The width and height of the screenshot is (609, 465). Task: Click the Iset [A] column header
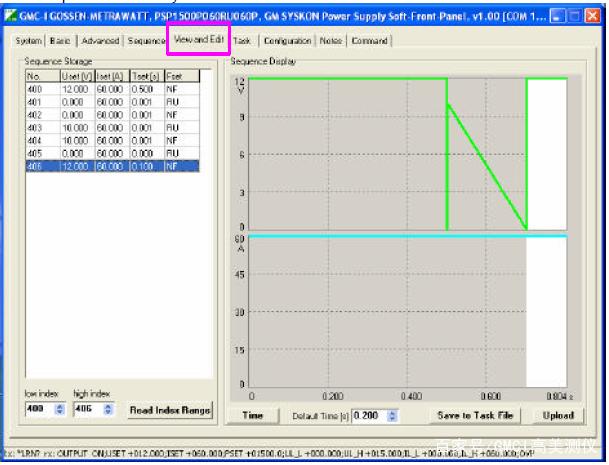[x=112, y=76]
